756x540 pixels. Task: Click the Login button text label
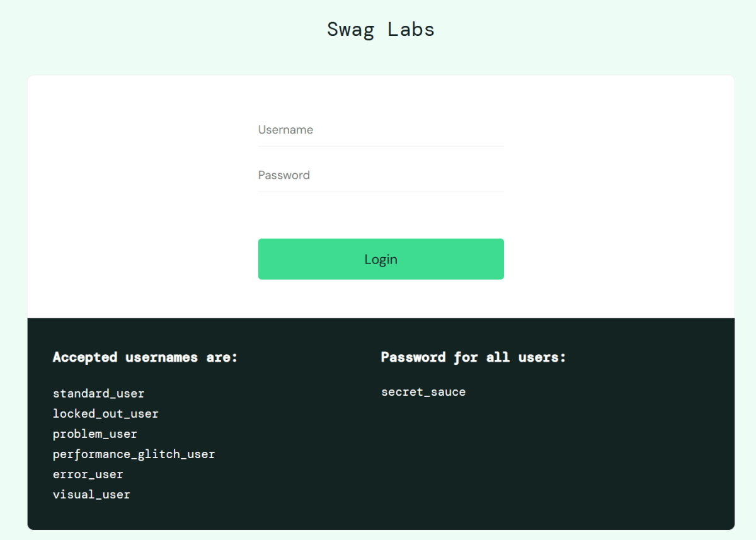coord(381,259)
